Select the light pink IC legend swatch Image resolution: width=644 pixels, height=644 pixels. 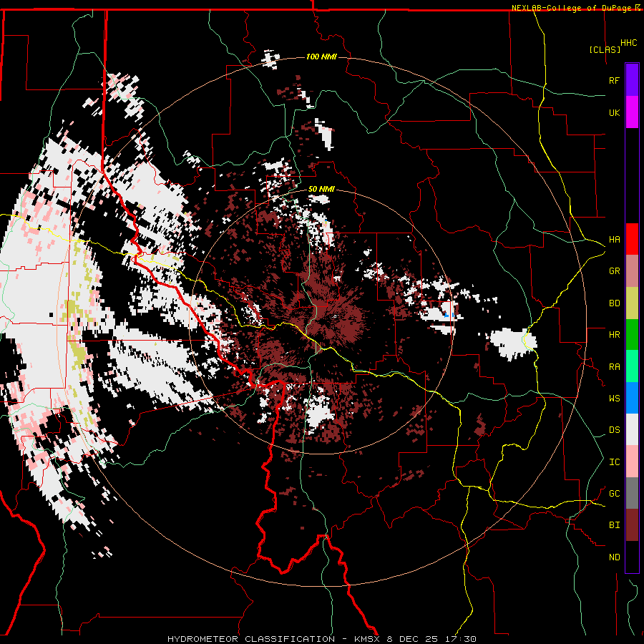coord(632,462)
